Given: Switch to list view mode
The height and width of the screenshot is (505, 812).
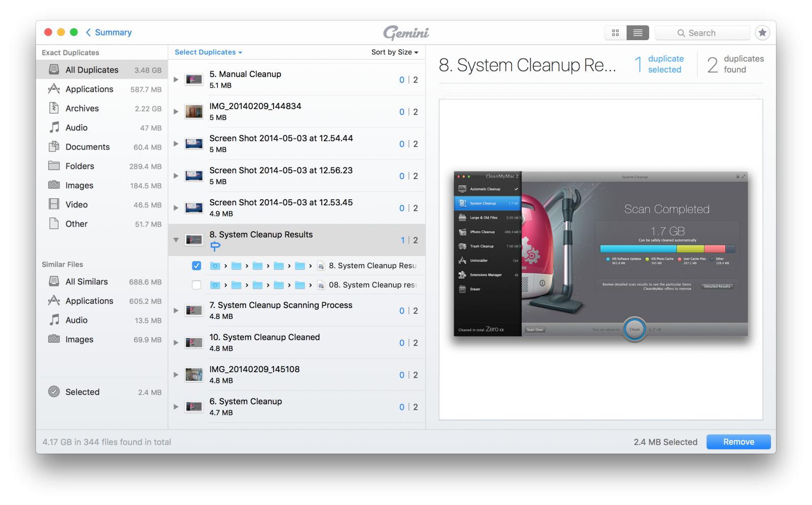Looking at the screenshot, I should coord(638,32).
